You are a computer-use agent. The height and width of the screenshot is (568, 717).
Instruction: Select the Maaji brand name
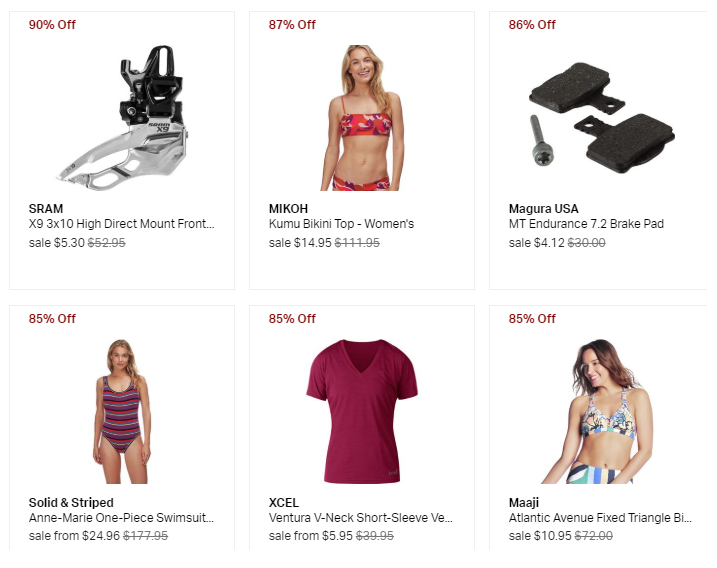tap(524, 503)
